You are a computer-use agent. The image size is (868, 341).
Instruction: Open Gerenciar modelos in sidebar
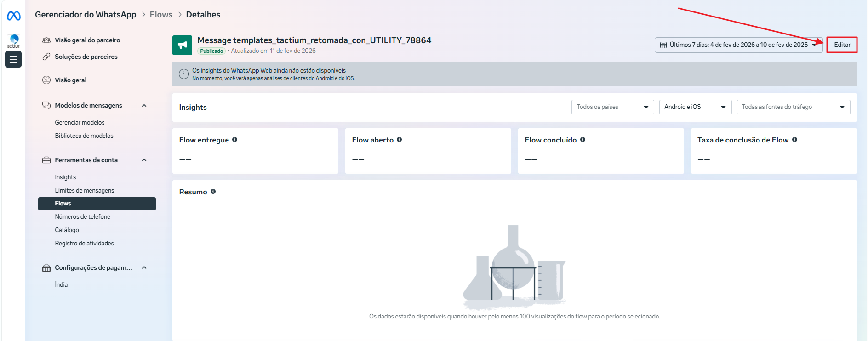click(80, 123)
